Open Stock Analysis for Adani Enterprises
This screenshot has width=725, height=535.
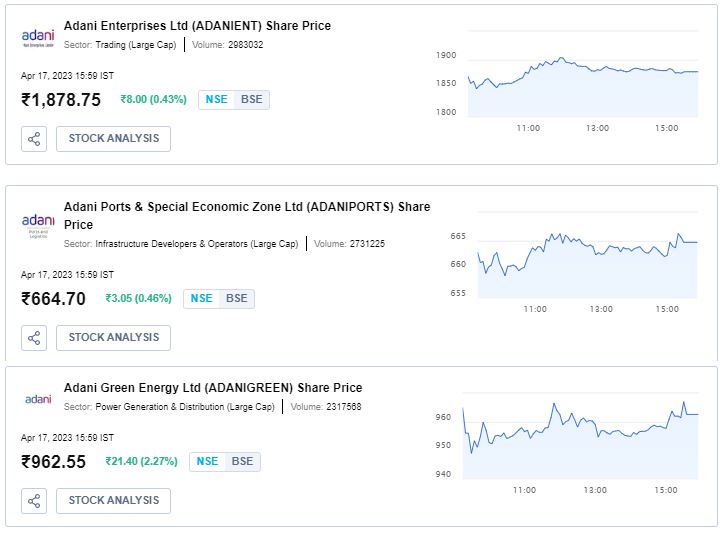pyautogui.click(x=113, y=139)
